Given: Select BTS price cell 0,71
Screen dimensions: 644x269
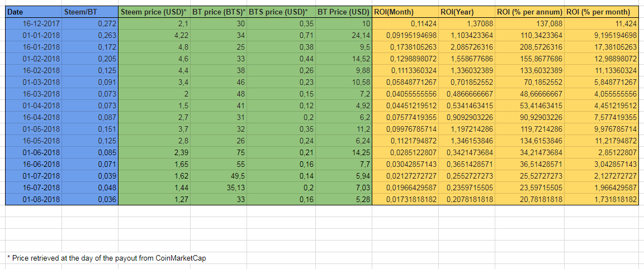Looking at the screenshot, I should pos(281,35).
